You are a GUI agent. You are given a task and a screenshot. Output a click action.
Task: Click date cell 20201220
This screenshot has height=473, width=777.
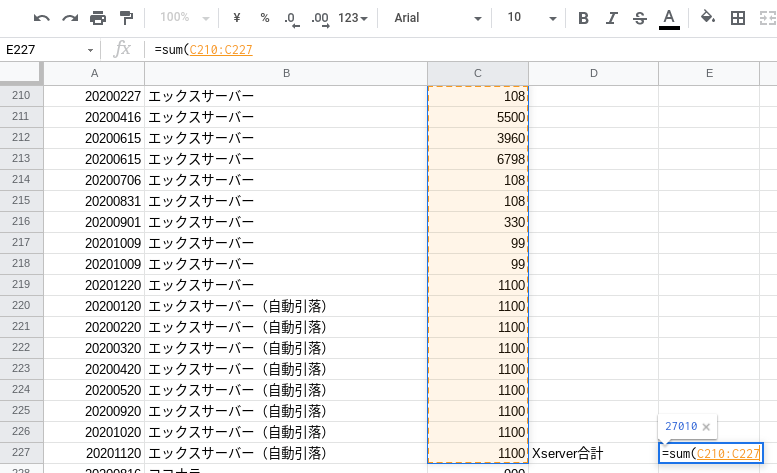tap(94, 285)
